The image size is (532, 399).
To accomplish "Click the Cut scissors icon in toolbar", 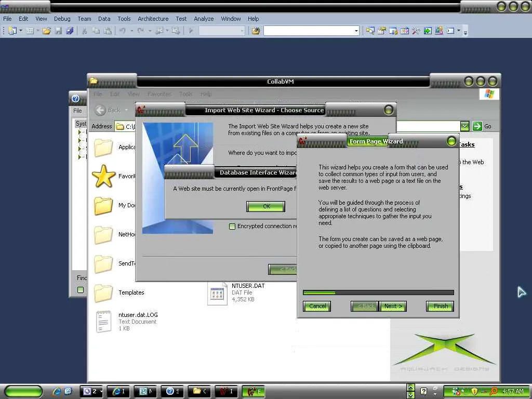I will (x=85, y=31).
